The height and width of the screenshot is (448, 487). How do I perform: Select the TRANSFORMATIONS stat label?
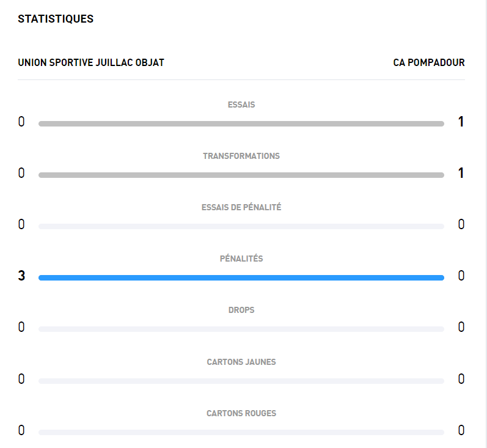pyautogui.click(x=241, y=156)
